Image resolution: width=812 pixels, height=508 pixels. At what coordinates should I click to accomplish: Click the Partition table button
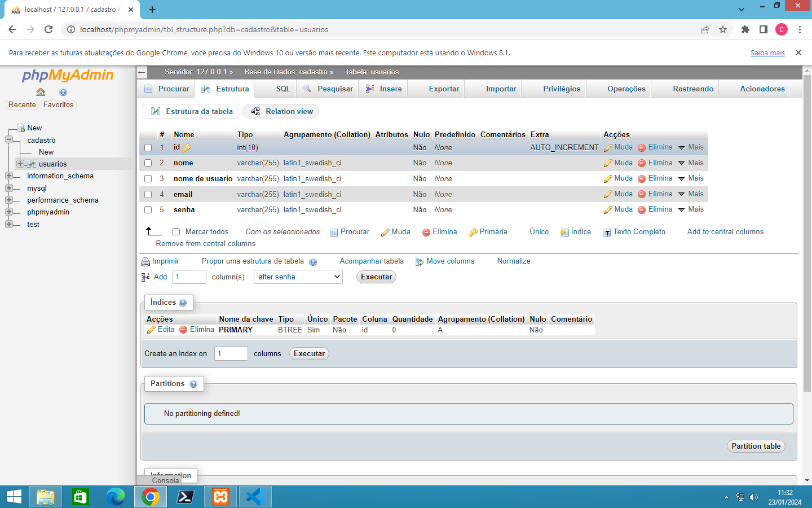pyautogui.click(x=756, y=446)
